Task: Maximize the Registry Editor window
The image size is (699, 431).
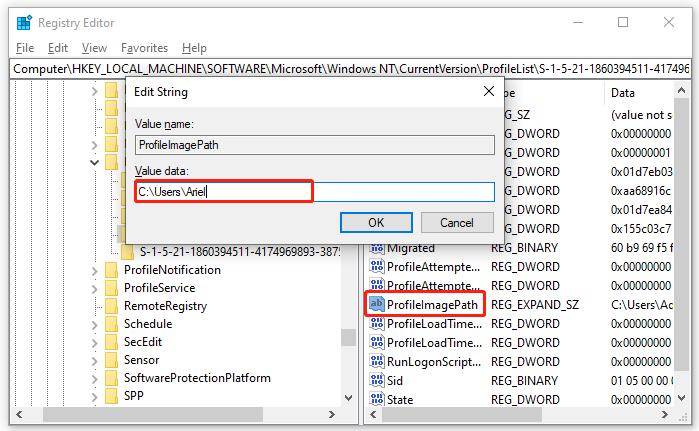Action: pos(623,22)
